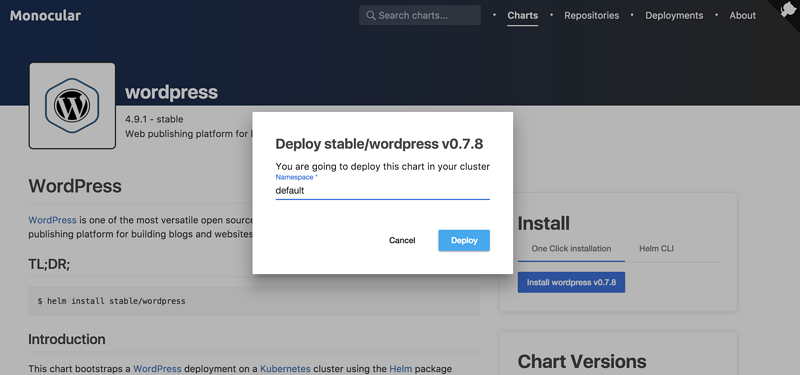Follow the WordPress link in Introduction

[157, 368]
